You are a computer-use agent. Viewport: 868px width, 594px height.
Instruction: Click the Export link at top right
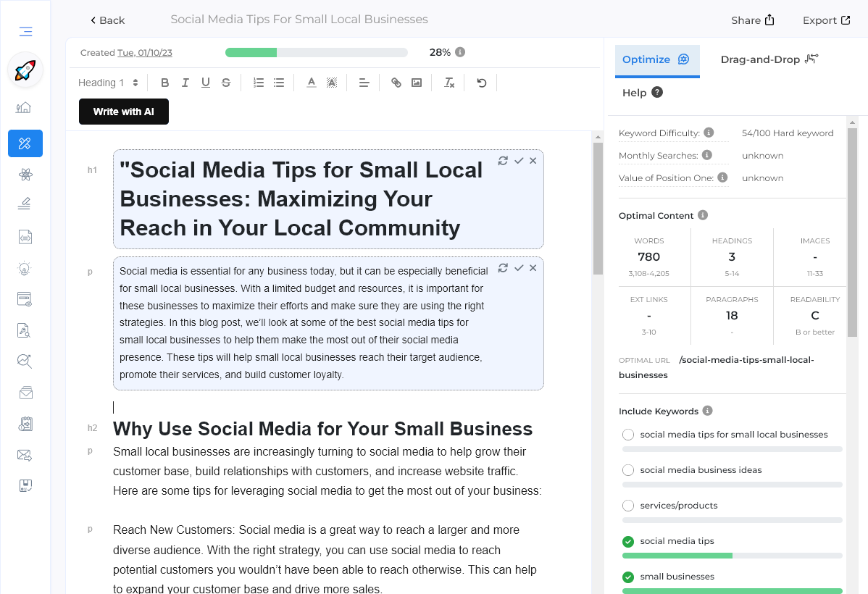click(826, 20)
